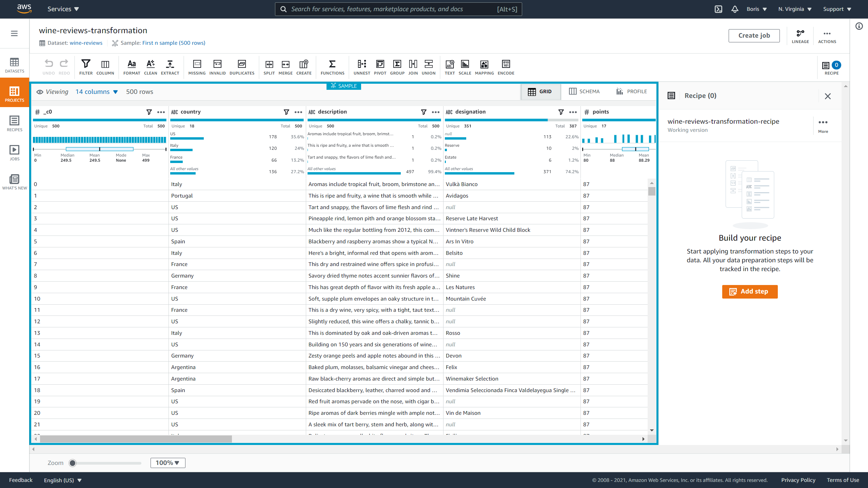This screenshot has width=868, height=488.
Task: Open the Filter tool
Action: pos(86,67)
